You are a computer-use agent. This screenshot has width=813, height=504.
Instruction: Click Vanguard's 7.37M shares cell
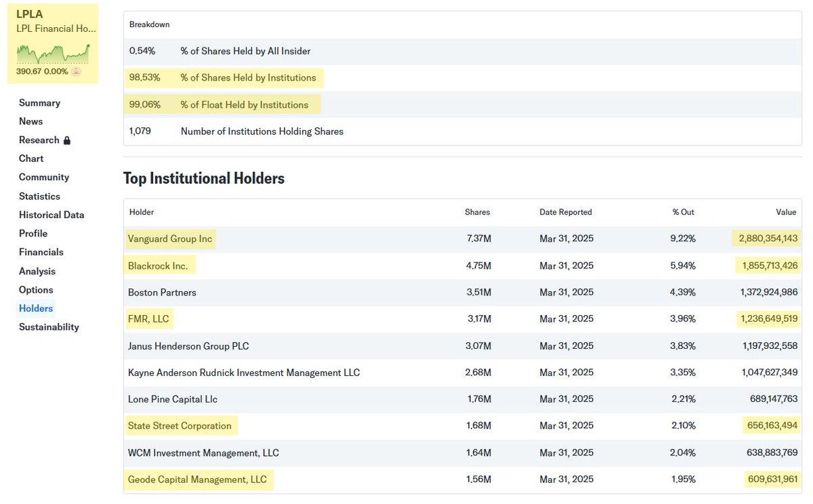click(478, 238)
